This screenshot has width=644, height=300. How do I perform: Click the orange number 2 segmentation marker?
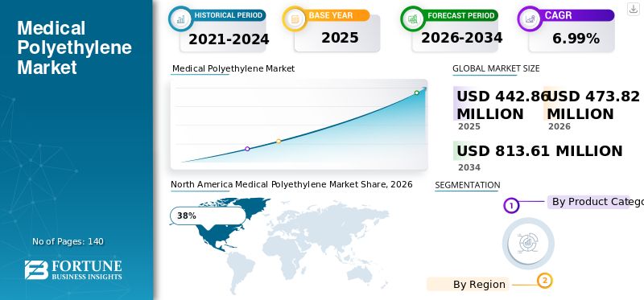[x=545, y=281]
